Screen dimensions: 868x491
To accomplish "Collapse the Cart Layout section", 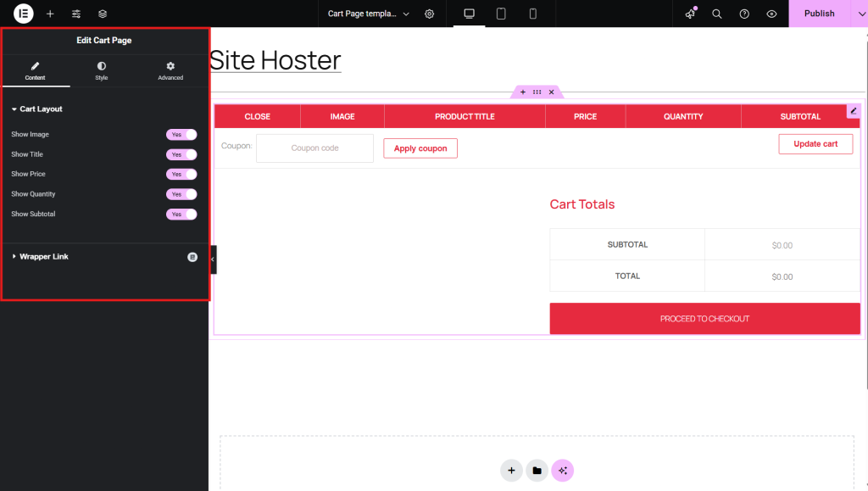I will point(38,109).
